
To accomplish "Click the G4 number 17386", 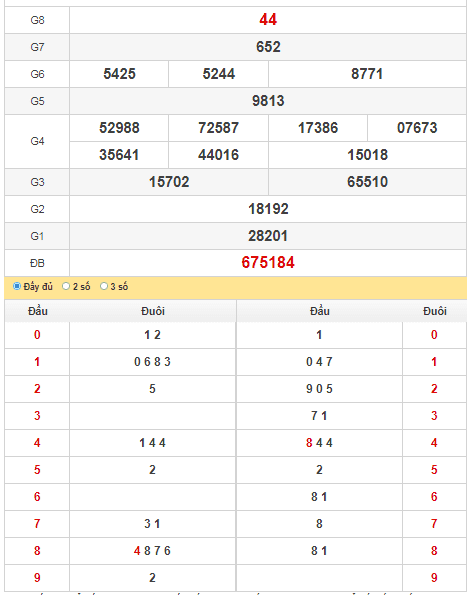I will coord(318,128).
